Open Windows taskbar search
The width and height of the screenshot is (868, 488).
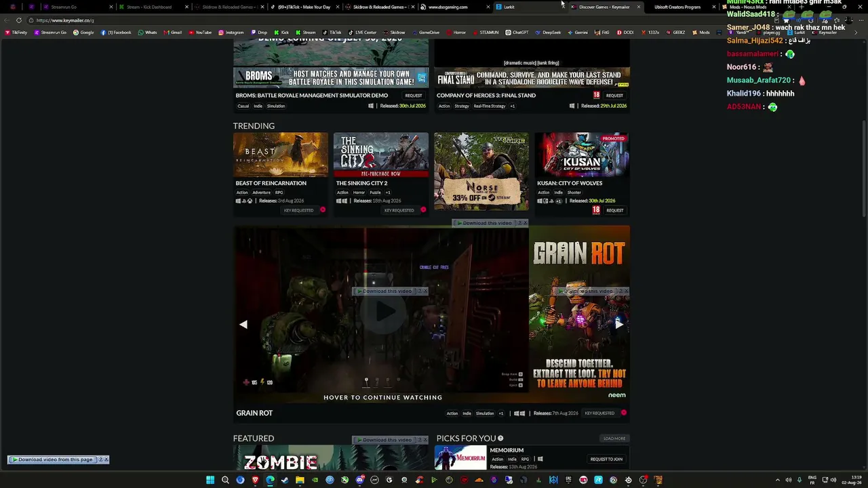(x=225, y=480)
